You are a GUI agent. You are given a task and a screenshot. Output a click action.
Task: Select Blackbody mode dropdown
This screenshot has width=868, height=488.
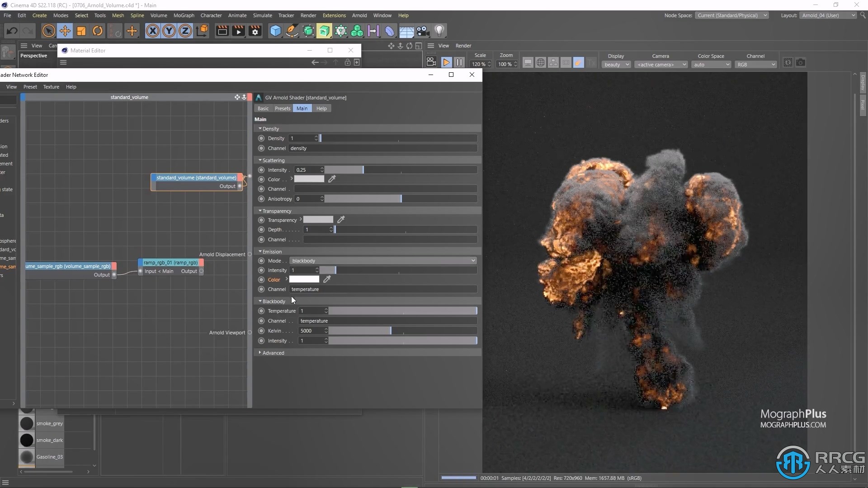(383, 260)
